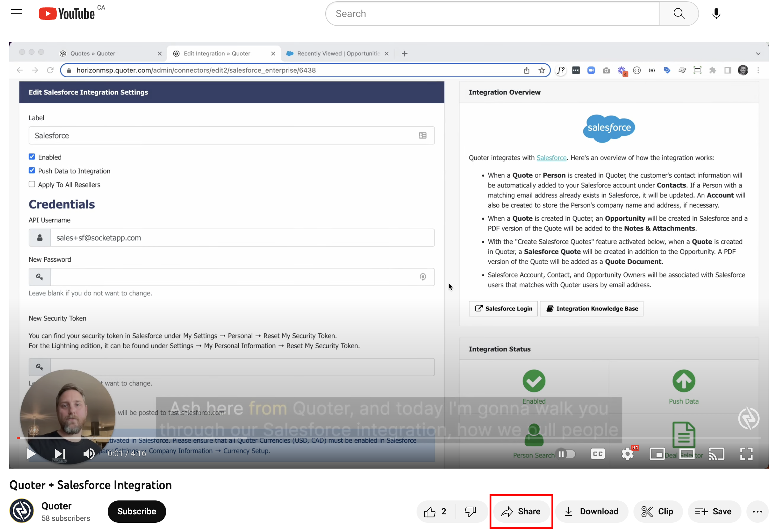Open the browser profile avatar
The width and height of the screenshot is (778, 532).
tap(743, 70)
